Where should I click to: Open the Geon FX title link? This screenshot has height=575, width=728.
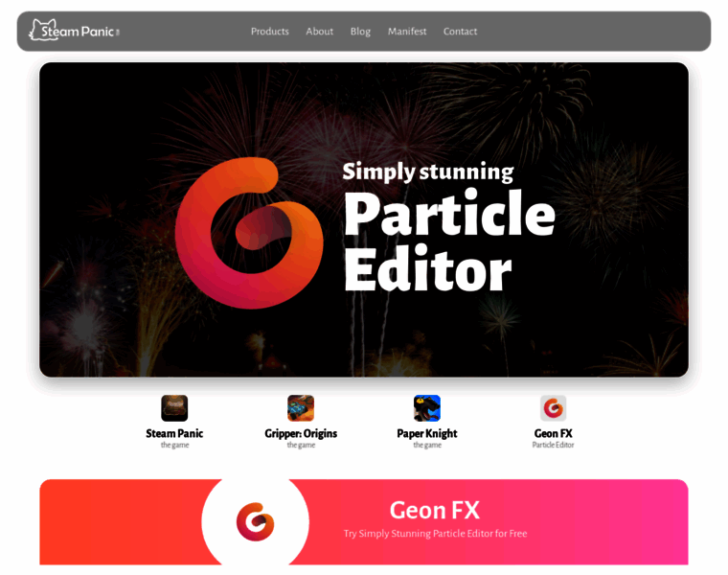(x=554, y=433)
